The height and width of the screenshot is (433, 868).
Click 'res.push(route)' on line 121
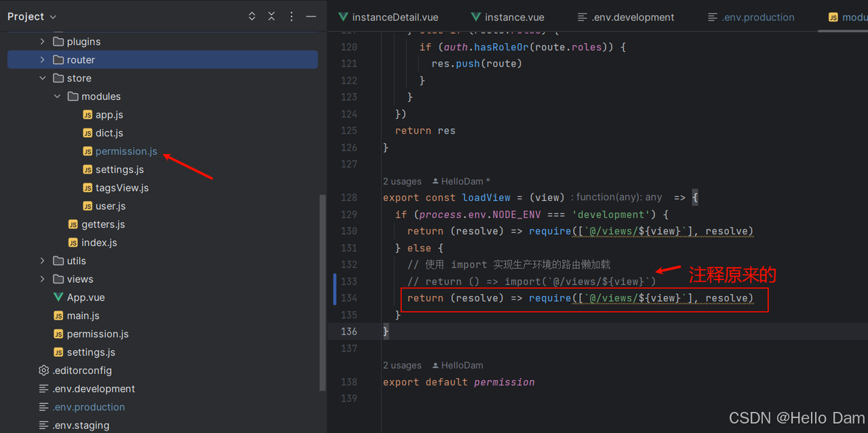(477, 64)
